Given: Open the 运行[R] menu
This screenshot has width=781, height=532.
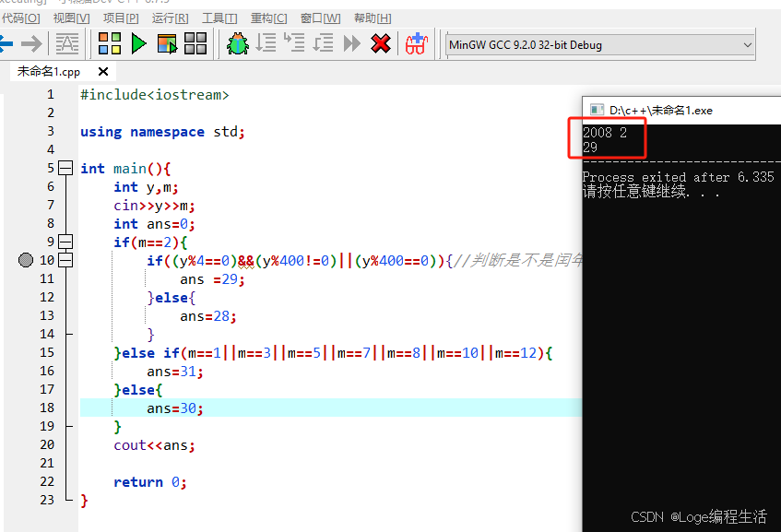Looking at the screenshot, I should 170,18.
